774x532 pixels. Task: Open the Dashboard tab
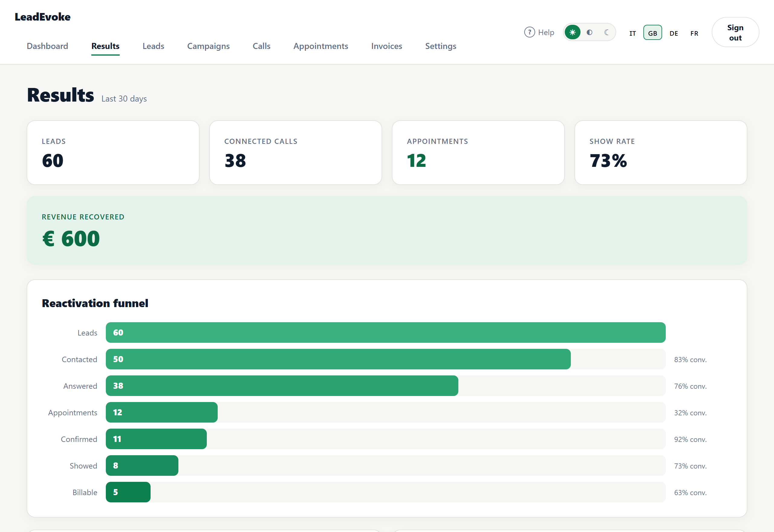[x=47, y=46]
